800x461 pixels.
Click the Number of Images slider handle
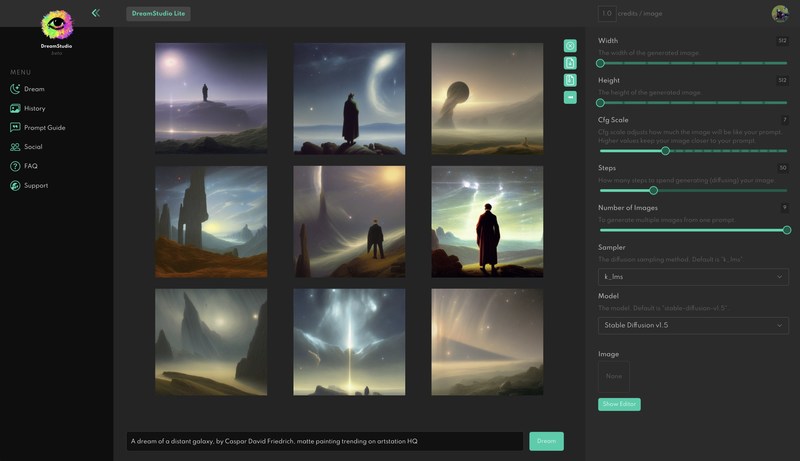[x=786, y=230]
